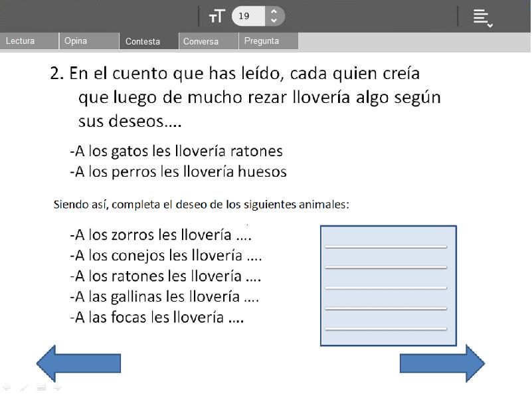Select the Contesta tab
The image size is (532, 396).
(x=149, y=41)
